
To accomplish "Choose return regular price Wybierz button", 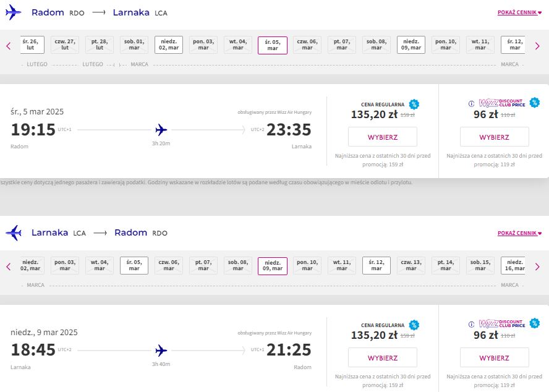I will coord(383,357).
